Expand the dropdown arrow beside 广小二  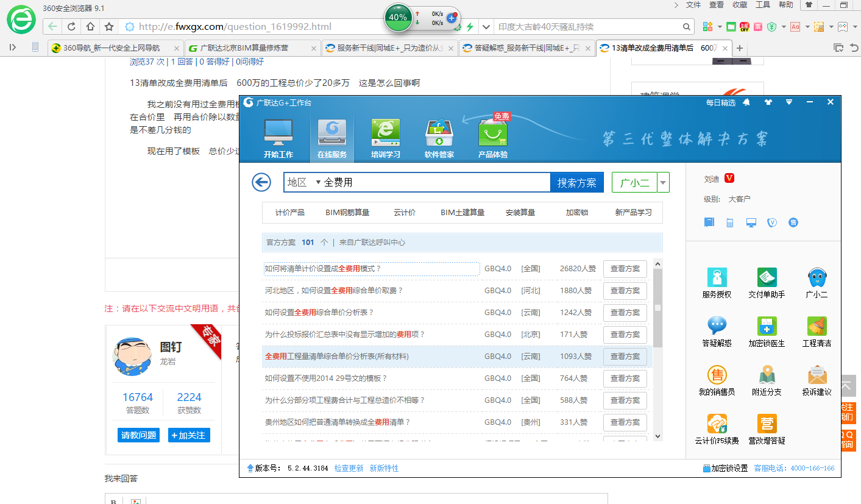(663, 182)
